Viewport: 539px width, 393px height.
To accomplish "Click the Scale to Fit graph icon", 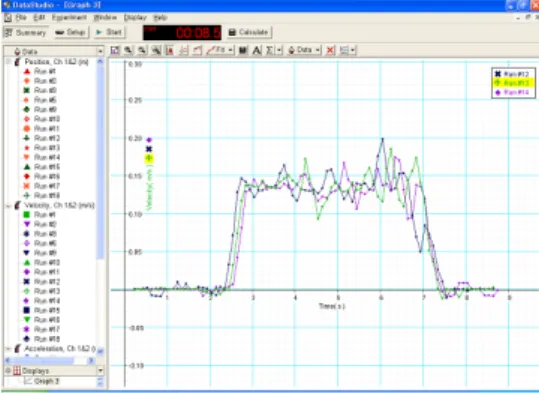I will point(115,50).
